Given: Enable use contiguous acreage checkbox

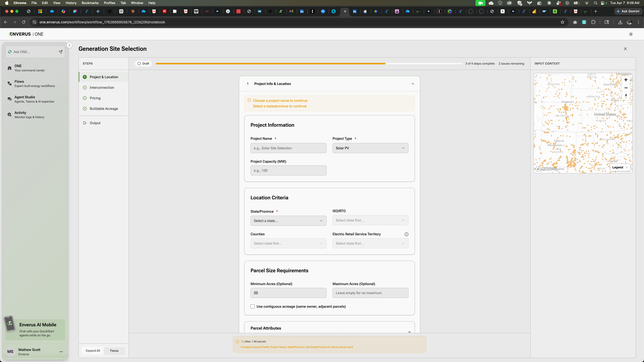Looking at the screenshot, I should pos(253,306).
